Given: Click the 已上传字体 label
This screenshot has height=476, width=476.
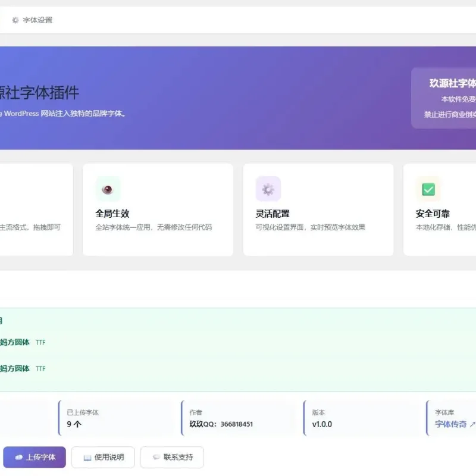Looking at the screenshot, I should (x=83, y=412).
